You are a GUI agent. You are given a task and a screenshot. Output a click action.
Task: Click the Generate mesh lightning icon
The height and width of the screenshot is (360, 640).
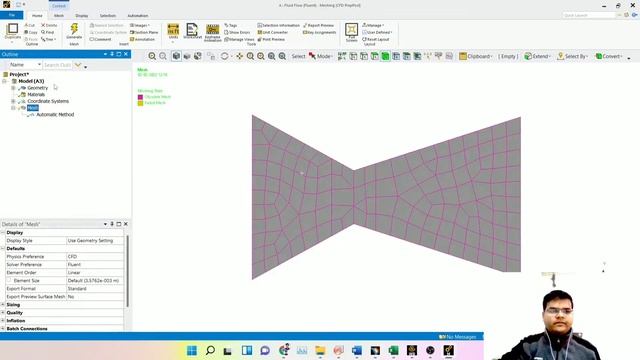tap(74, 29)
